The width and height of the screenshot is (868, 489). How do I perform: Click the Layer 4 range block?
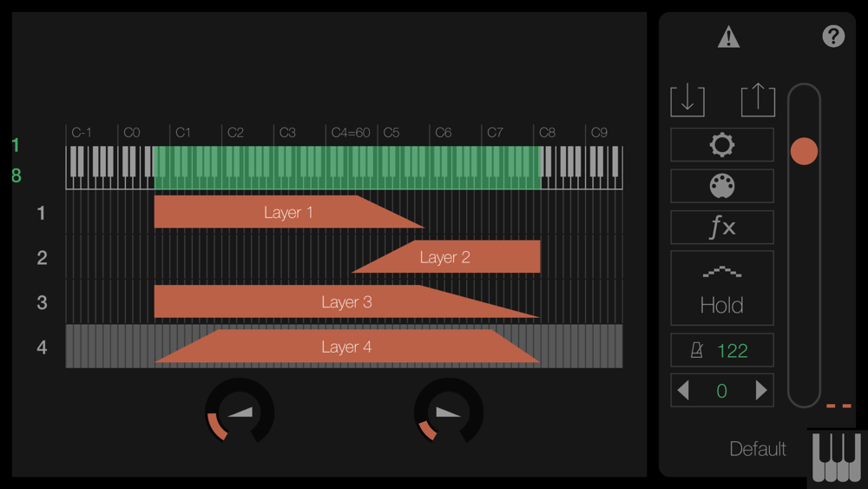(346, 346)
